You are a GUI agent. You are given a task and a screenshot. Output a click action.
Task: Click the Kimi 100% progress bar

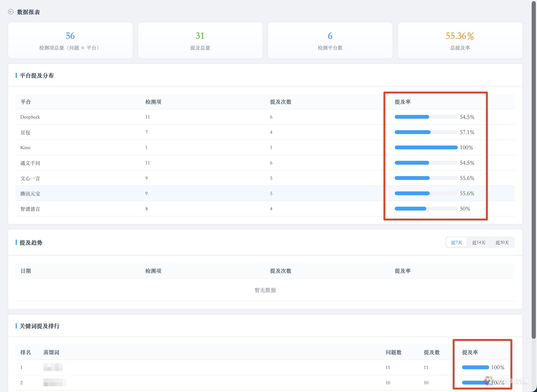(426, 148)
